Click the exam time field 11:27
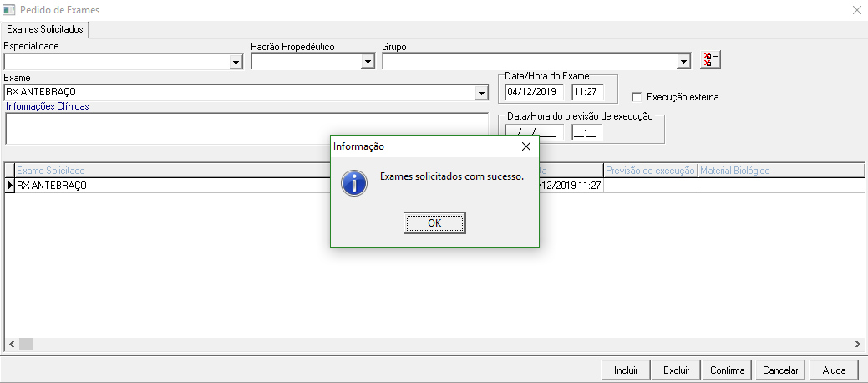This screenshot has height=383, width=868. click(x=587, y=92)
